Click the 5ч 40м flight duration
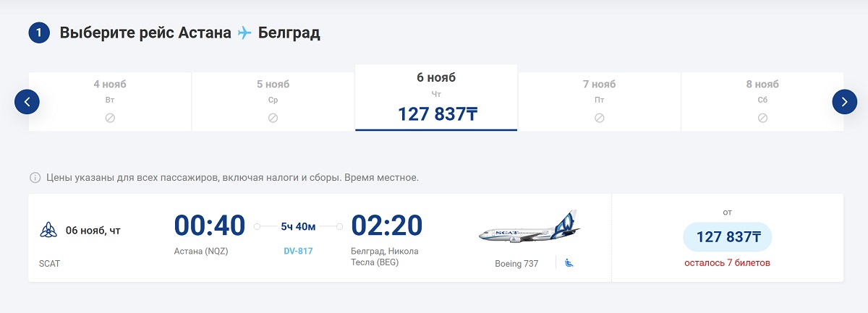 point(298,226)
